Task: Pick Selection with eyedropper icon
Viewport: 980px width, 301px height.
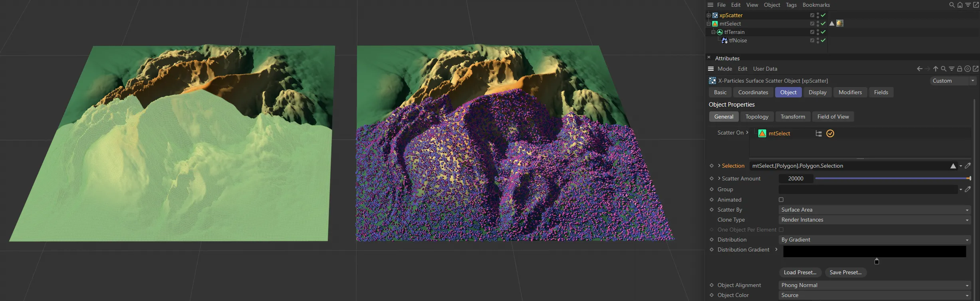Action: point(968,166)
